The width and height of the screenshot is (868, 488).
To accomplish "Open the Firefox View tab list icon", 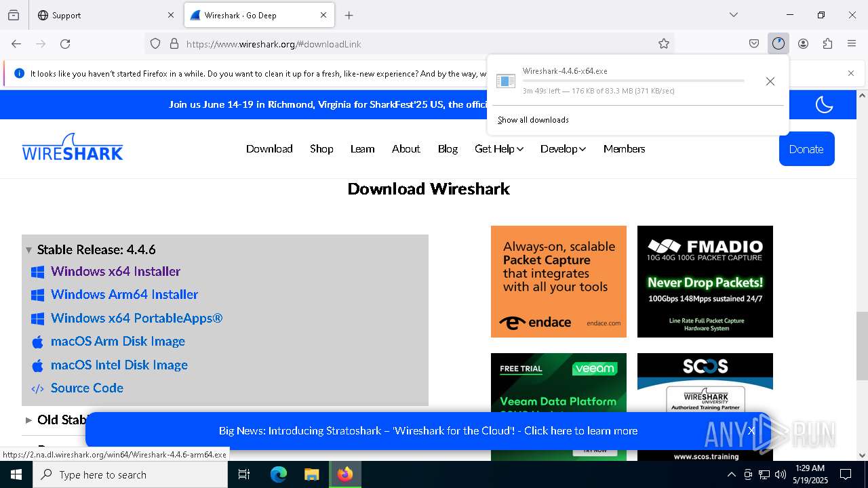I will click(14, 15).
